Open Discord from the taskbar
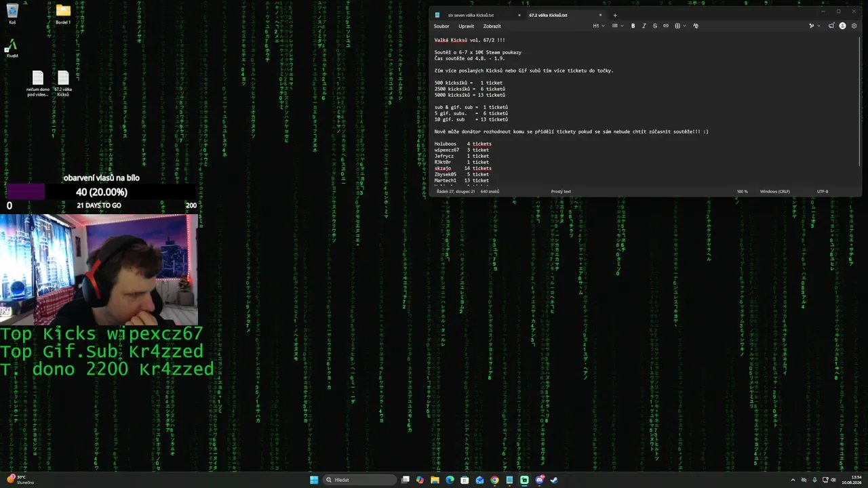 coord(540,480)
